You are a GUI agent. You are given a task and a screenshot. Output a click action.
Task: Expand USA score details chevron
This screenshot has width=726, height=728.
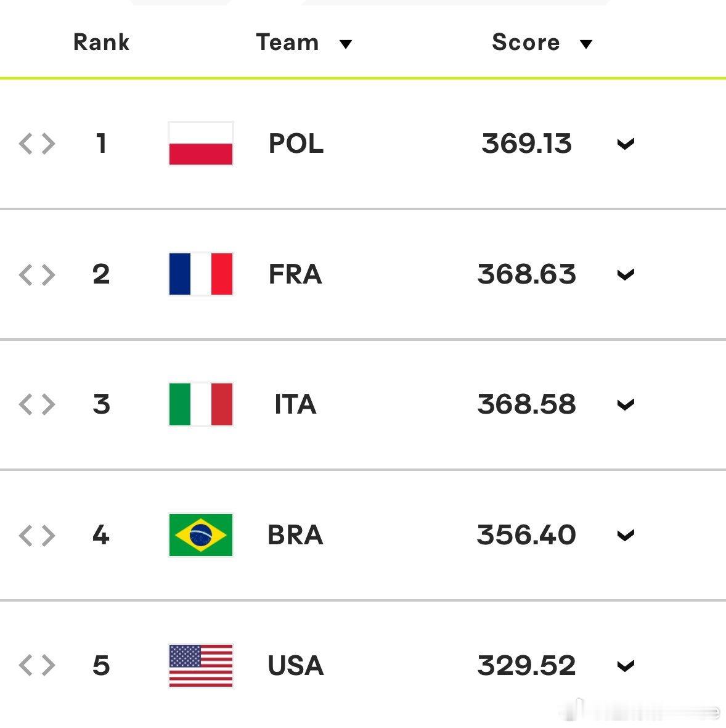click(626, 666)
